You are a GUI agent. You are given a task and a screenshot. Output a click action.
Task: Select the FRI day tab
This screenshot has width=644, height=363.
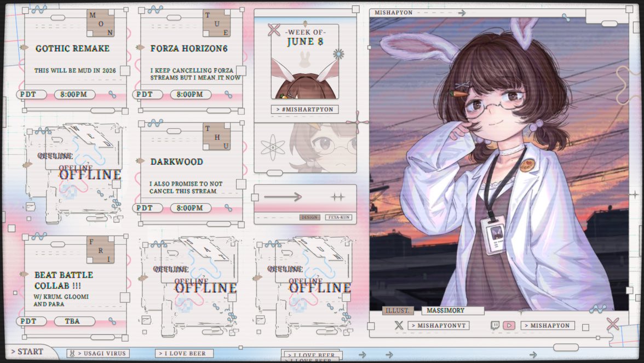101,250
